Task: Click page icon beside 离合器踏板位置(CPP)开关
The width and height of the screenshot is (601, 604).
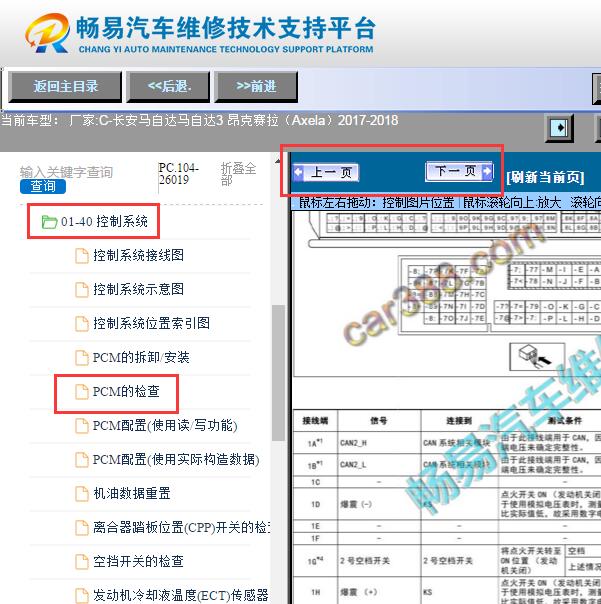Action: (82, 528)
